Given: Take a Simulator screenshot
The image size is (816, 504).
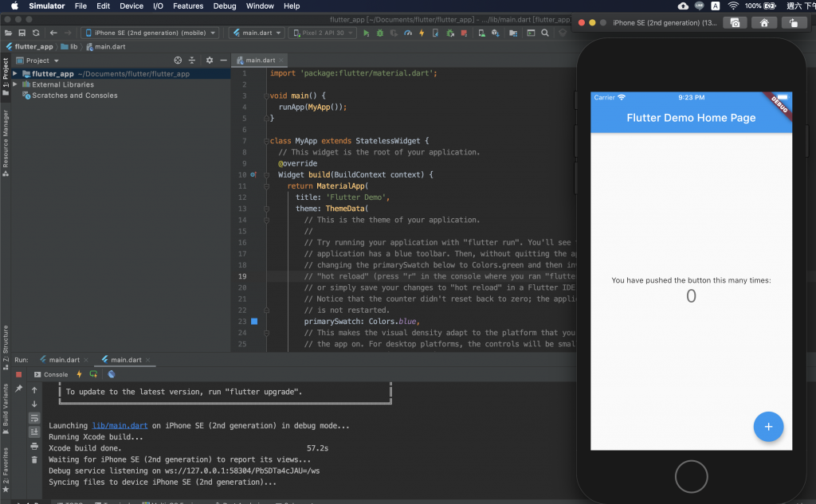Looking at the screenshot, I should coord(735,23).
